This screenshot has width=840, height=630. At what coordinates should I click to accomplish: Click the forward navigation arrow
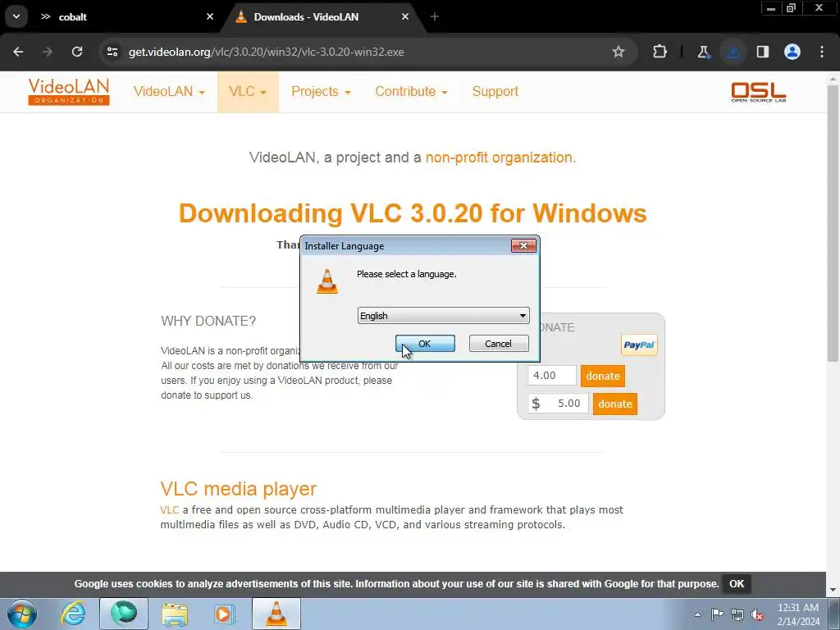48,52
